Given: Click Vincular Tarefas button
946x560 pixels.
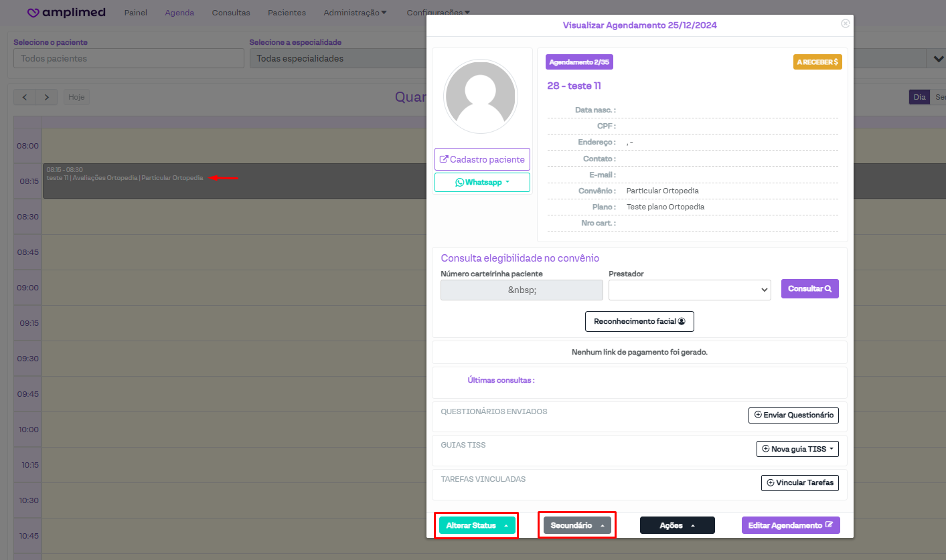Looking at the screenshot, I should pos(799,482).
